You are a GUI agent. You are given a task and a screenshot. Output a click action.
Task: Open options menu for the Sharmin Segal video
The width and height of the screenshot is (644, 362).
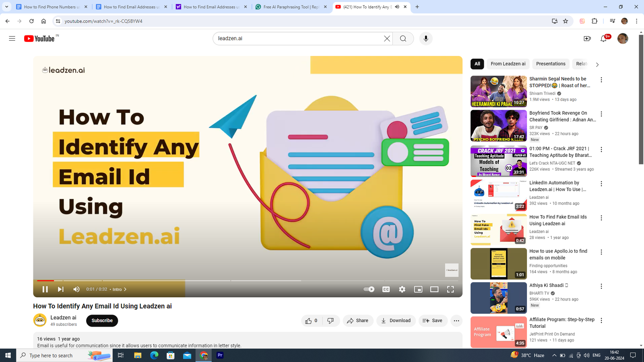click(x=601, y=80)
